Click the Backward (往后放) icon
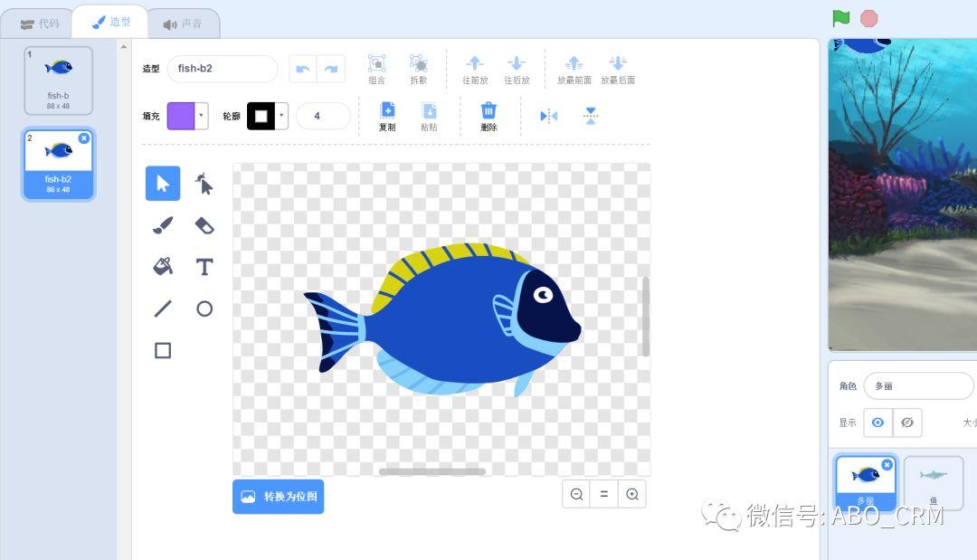Image resolution: width=977 pixels, height=560 pixels. coord(517,63)
